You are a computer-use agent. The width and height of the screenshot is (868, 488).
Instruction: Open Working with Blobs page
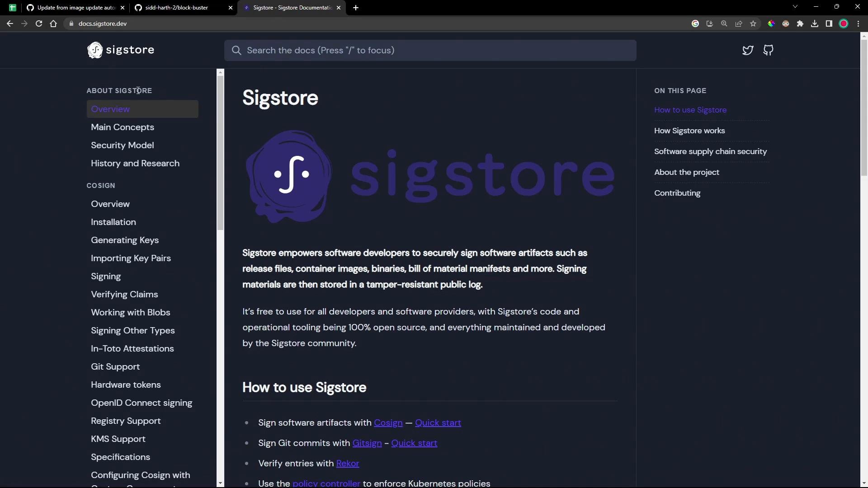[131, 313]
